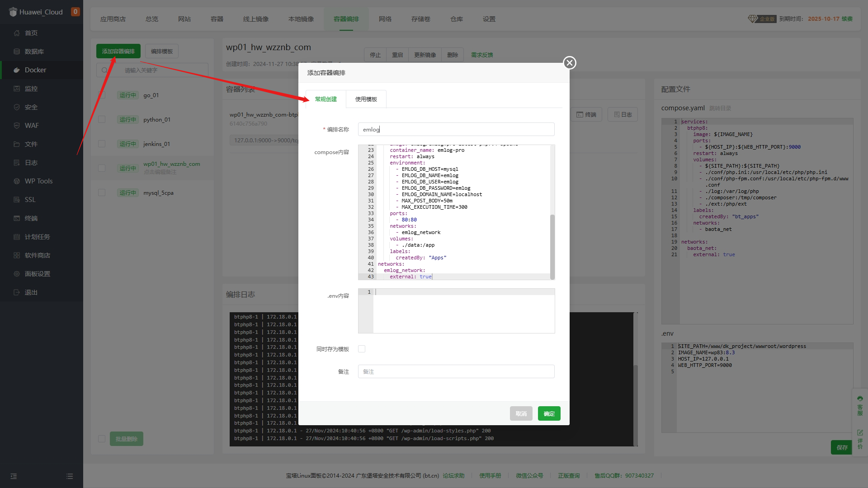Check the wp01_hw_wzznb_com row checkbox

[x=102, y=168]
